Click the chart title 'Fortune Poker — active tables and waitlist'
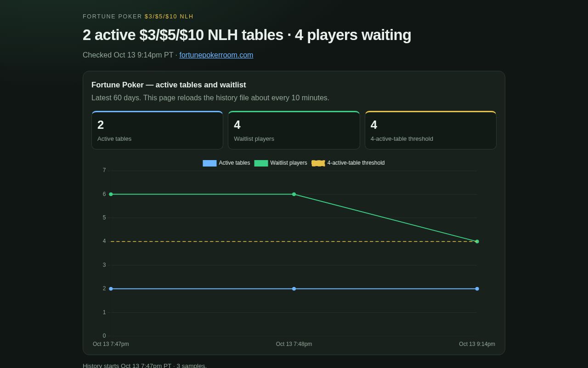 [169, 85]
